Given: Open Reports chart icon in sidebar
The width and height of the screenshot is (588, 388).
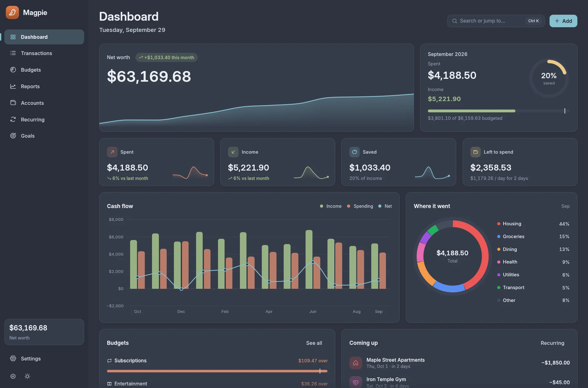Looking at the screenshot, I should (x=13, y=86).
